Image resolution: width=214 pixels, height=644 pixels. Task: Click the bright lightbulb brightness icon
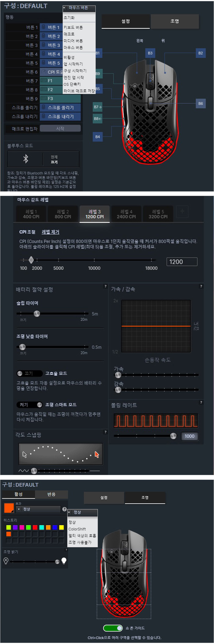[64, 560]
